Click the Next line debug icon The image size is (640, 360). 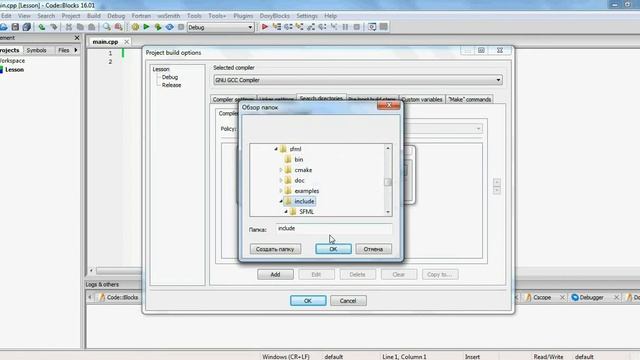(288, 27)
